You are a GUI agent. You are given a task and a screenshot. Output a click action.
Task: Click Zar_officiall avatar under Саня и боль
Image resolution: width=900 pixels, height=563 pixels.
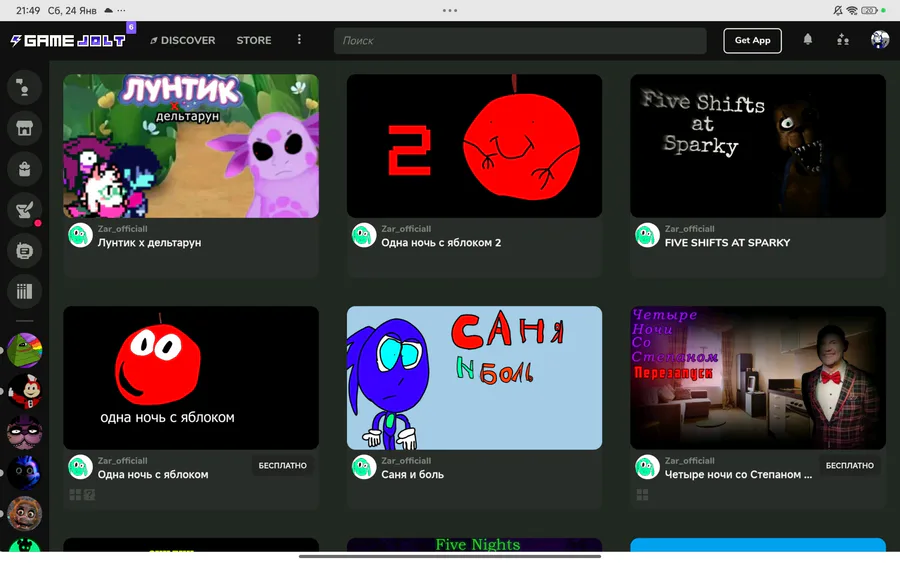click(364, 467)
